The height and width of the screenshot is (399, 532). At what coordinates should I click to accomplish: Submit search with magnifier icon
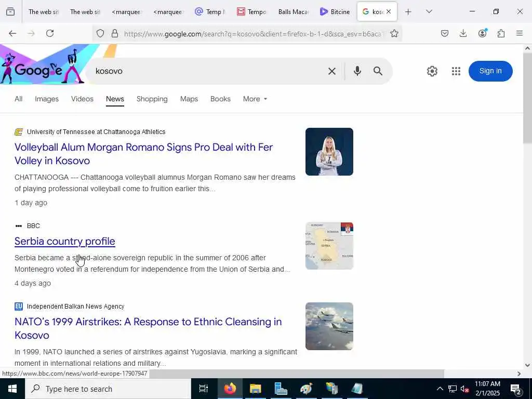(x=378, y=71)
